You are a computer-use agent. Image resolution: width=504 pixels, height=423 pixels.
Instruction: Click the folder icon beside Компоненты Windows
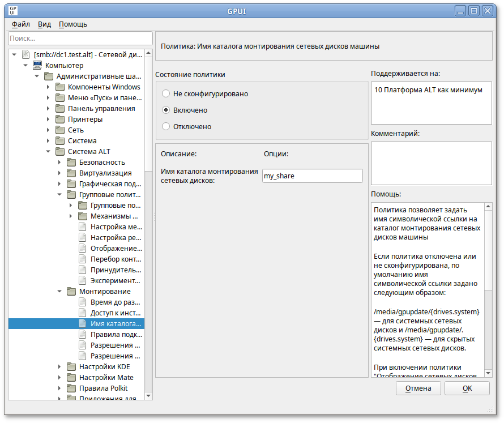pos(60,87)
